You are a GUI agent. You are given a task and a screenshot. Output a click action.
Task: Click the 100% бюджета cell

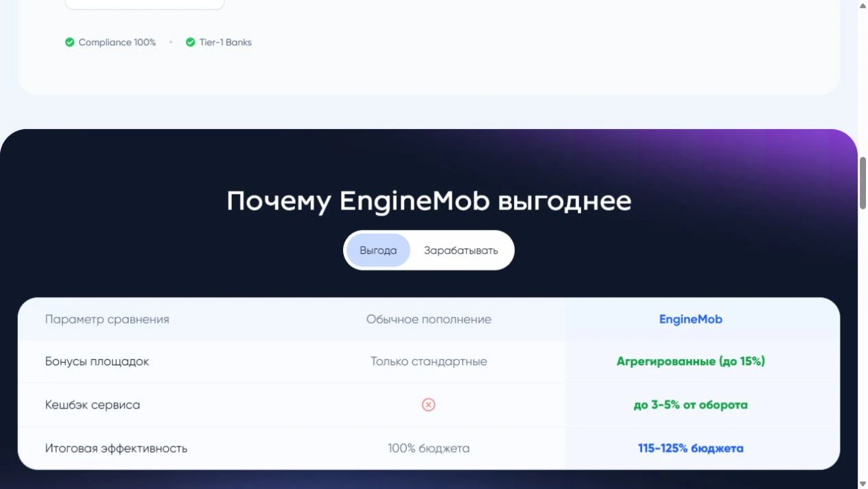[429, 448]
